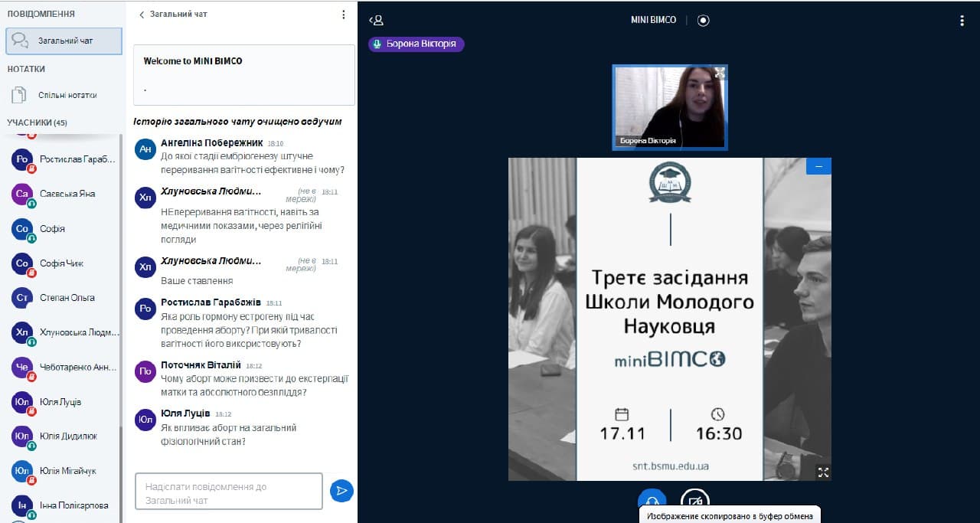The image size is (980, 523).
Task: Click the 18:10 timestamp in chat
Action: 276,143
